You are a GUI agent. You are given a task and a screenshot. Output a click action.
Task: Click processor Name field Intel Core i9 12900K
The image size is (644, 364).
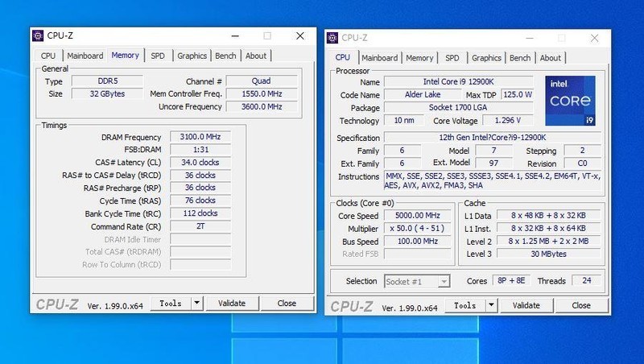tap(459, 82)
